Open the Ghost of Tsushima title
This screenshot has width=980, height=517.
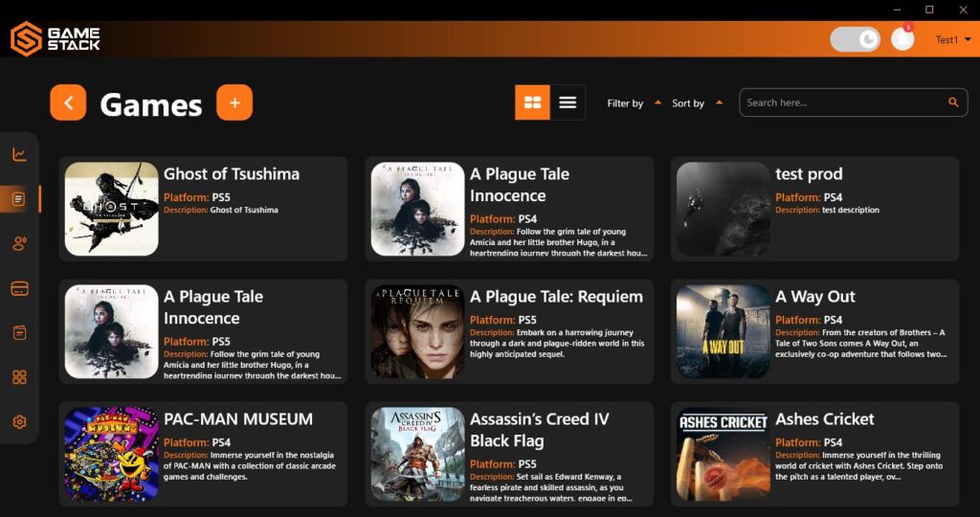[x=232, y=174]
